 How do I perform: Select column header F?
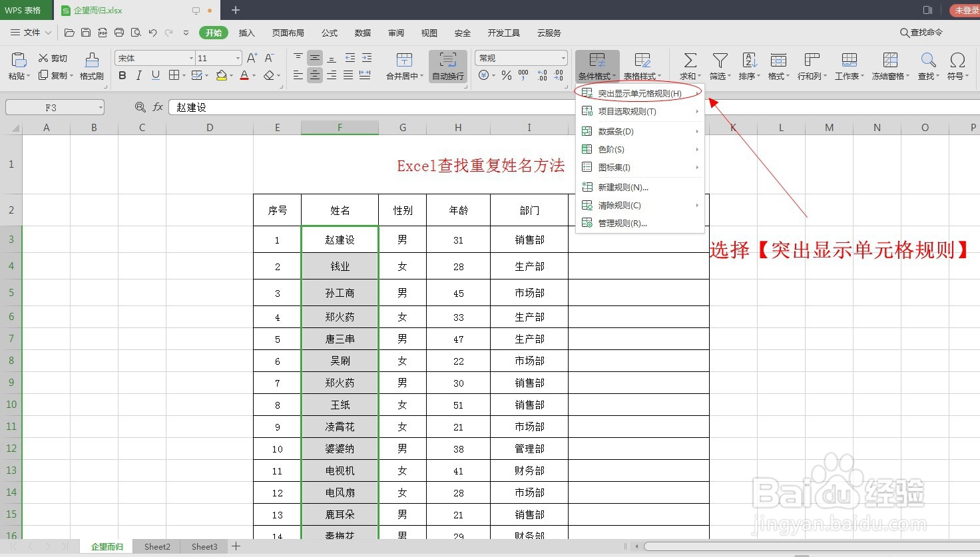tap(340, 128)
